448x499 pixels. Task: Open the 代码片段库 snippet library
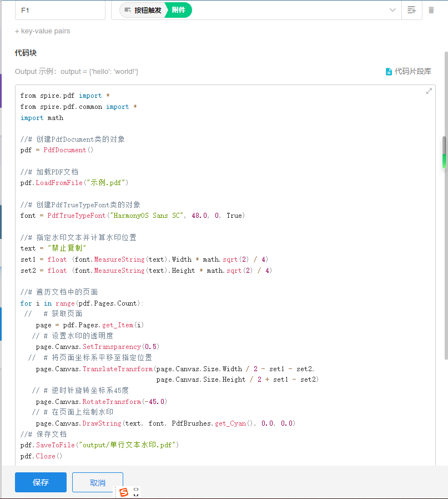pos(412,72)
